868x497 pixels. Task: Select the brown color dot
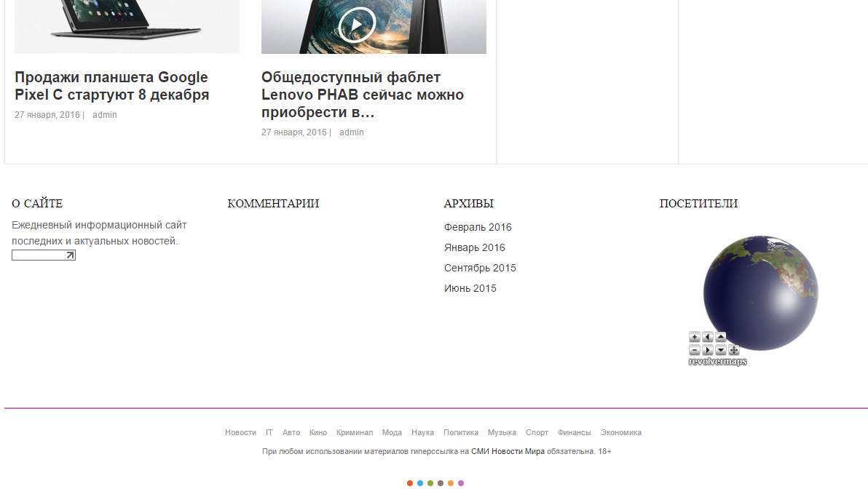point(441,483)
